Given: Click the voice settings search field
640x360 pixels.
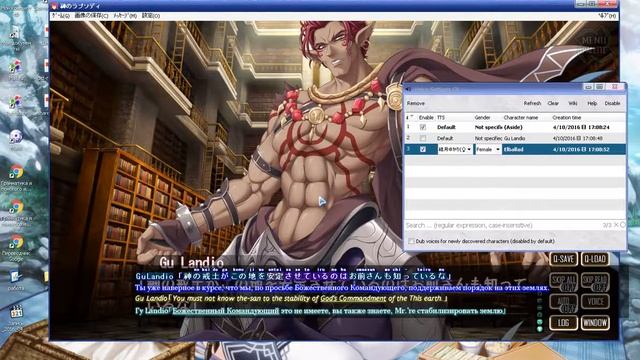Looking at the screenshot, I should 502,225.
